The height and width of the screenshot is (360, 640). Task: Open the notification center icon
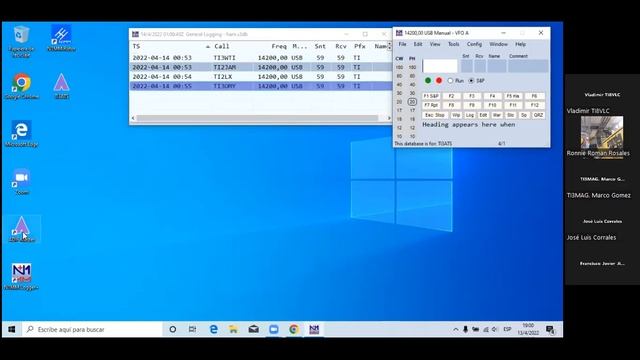tap(550, 329)
